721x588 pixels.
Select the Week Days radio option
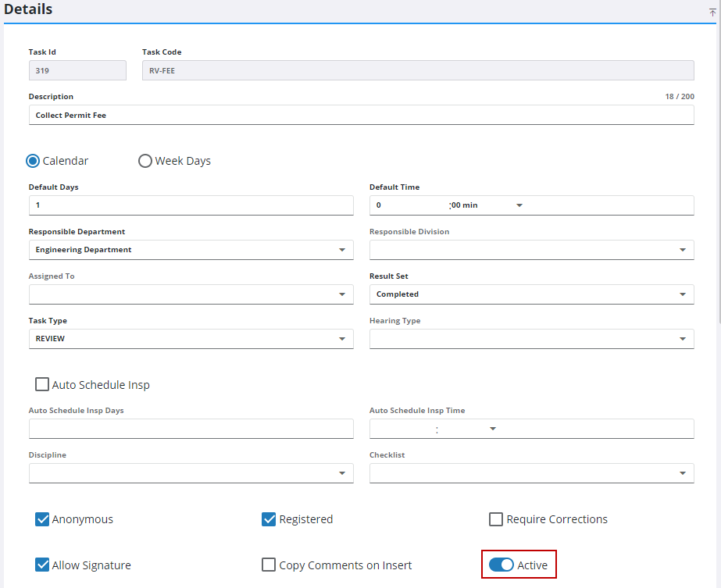point(145,161)
